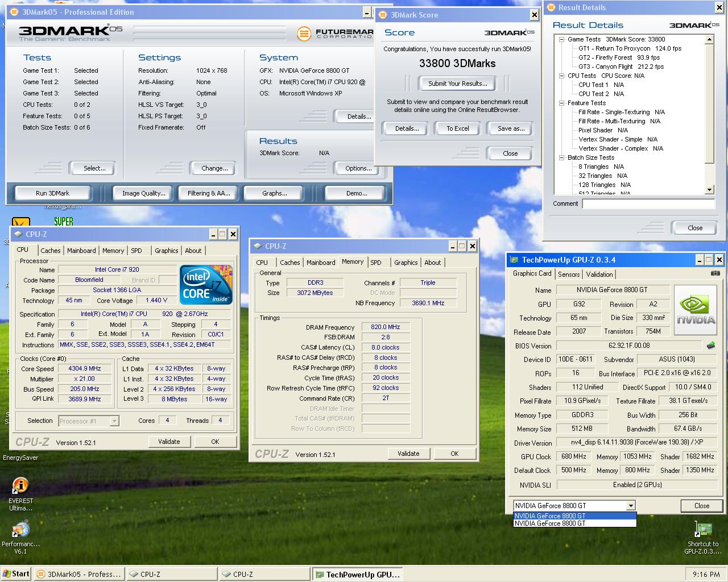728x582 pixels.
Task: Click Validate in CPU-Z CPU window
Action: (169, 442)
